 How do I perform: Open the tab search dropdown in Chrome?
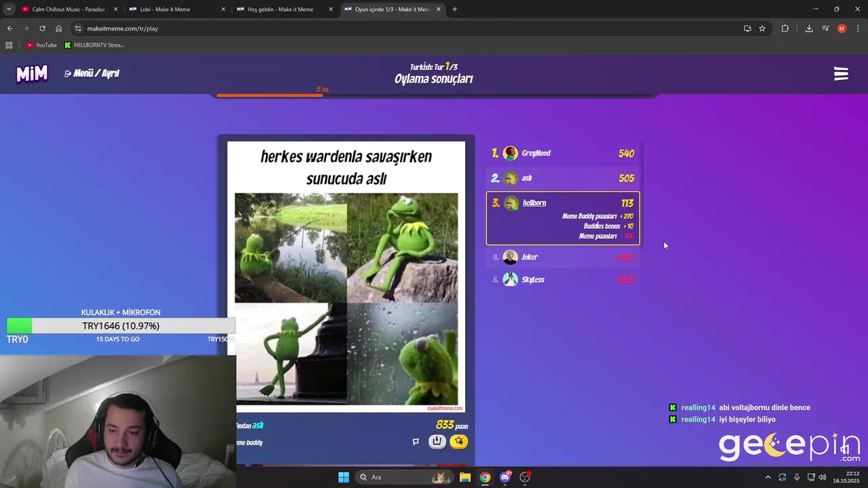pos(9,9)
